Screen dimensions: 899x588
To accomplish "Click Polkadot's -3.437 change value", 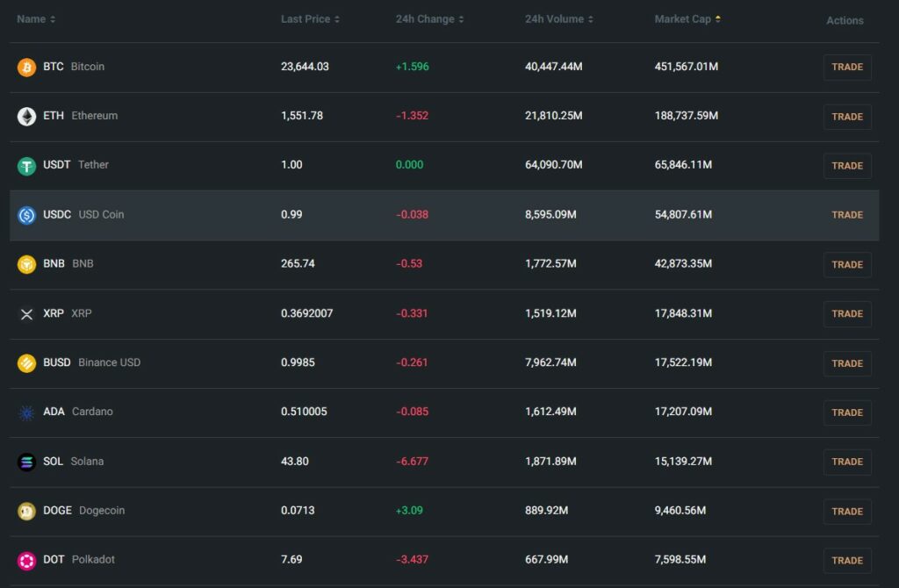I will 413,559.
